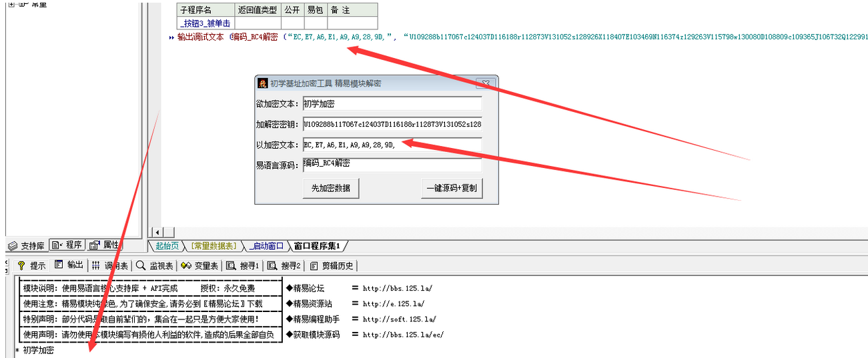Open the 变量表 bottom tab
868x358 pixels.
[199, 265]
